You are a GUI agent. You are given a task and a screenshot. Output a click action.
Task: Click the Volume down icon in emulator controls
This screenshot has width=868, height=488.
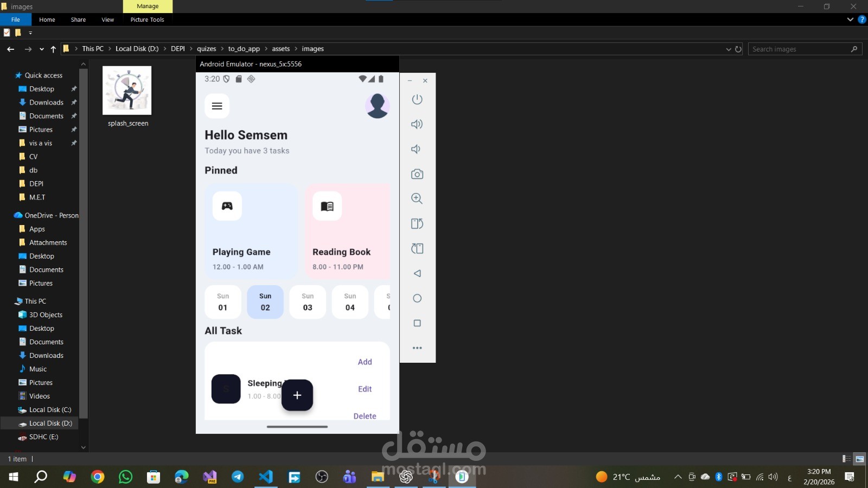(x=416, y=149)
